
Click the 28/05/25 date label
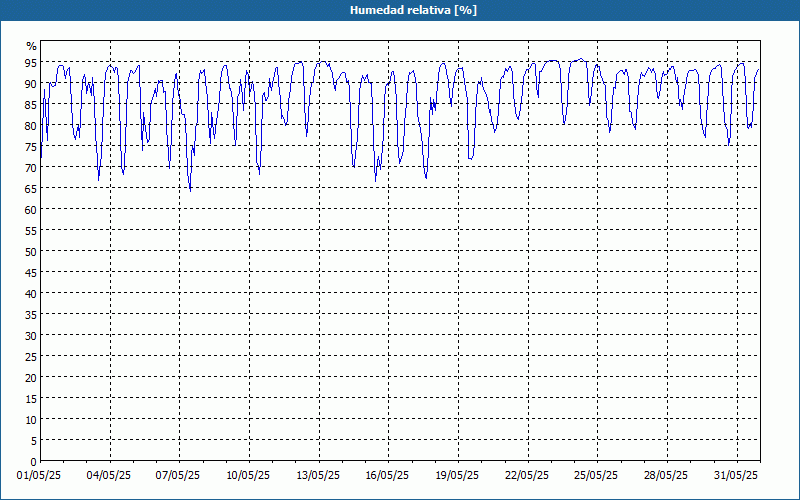[666, 476]
